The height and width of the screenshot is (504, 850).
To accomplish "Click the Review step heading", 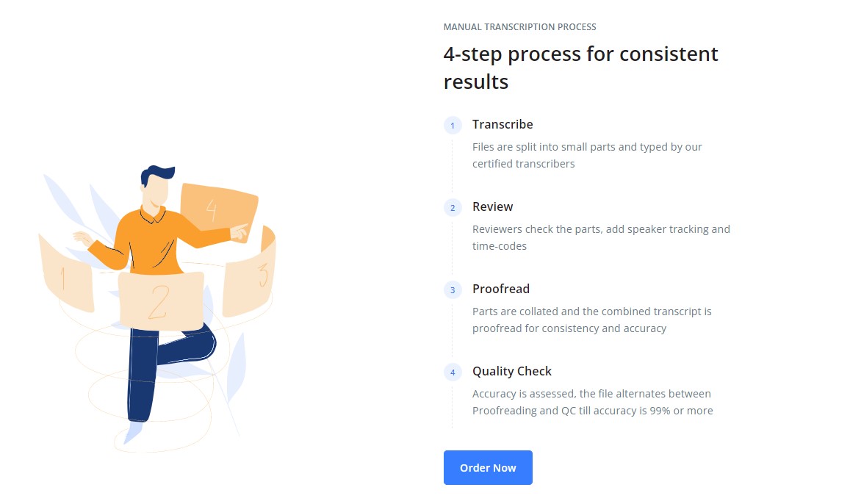I will 492,206.
